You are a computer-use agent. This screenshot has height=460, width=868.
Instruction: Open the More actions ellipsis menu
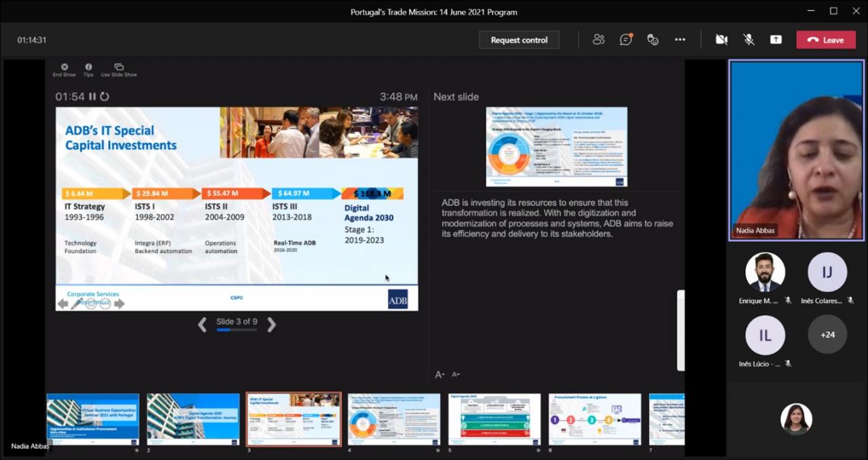point(680,40)
